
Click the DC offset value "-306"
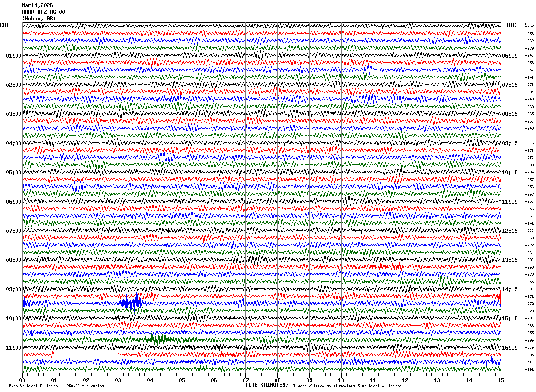(529, 347)
